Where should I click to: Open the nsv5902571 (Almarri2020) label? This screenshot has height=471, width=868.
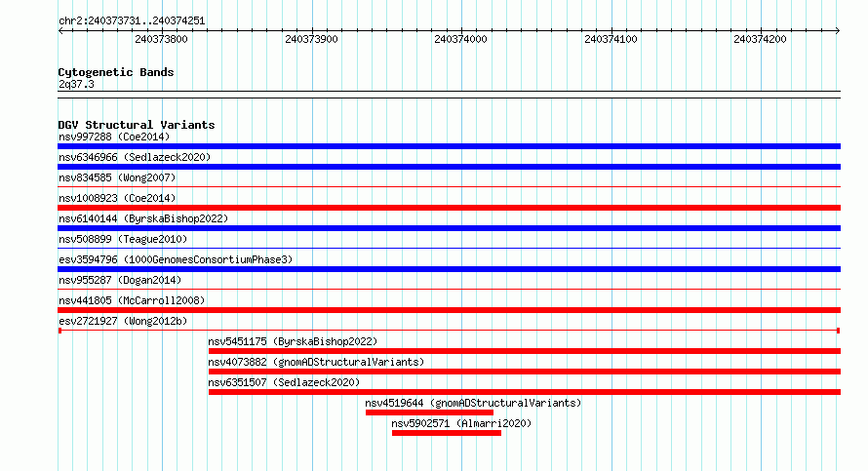coord(461,423)
